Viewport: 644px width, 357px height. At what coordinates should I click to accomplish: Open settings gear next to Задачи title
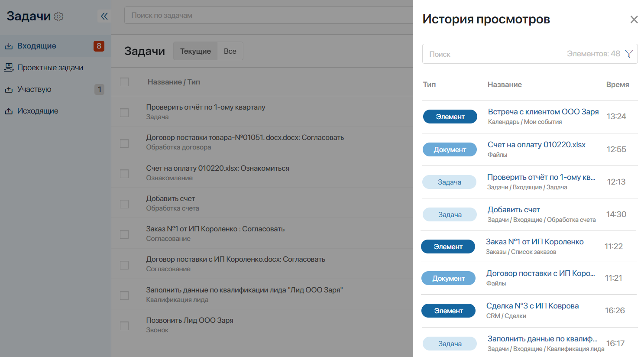pos(58,16)
